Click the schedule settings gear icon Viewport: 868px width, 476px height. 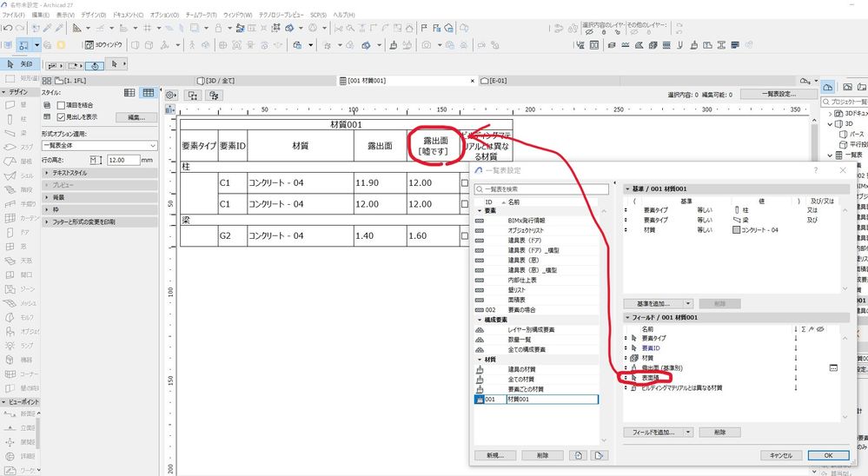point(171,95)
